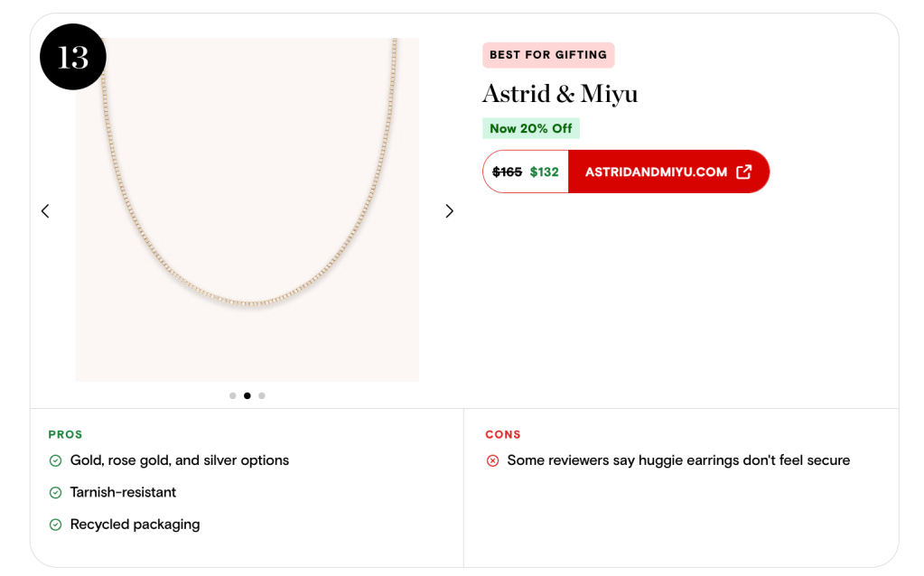Select the third carousel dot

[x=262, y=395]
